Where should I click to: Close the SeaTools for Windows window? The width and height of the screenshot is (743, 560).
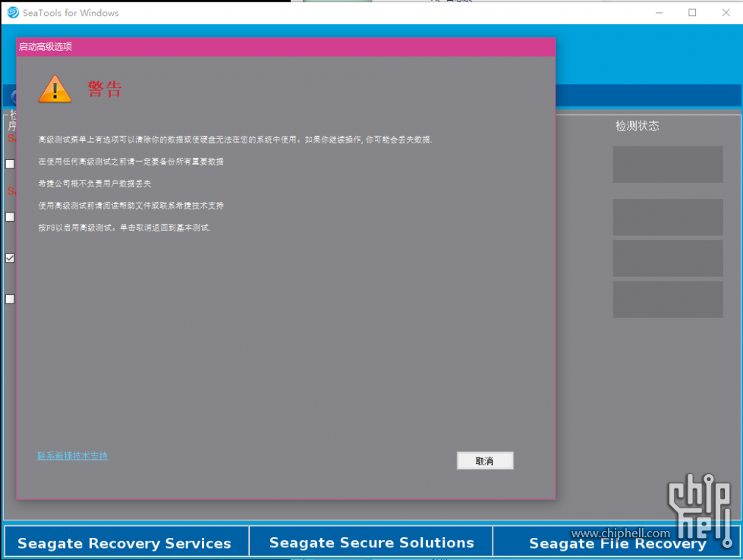pos(726,13)
